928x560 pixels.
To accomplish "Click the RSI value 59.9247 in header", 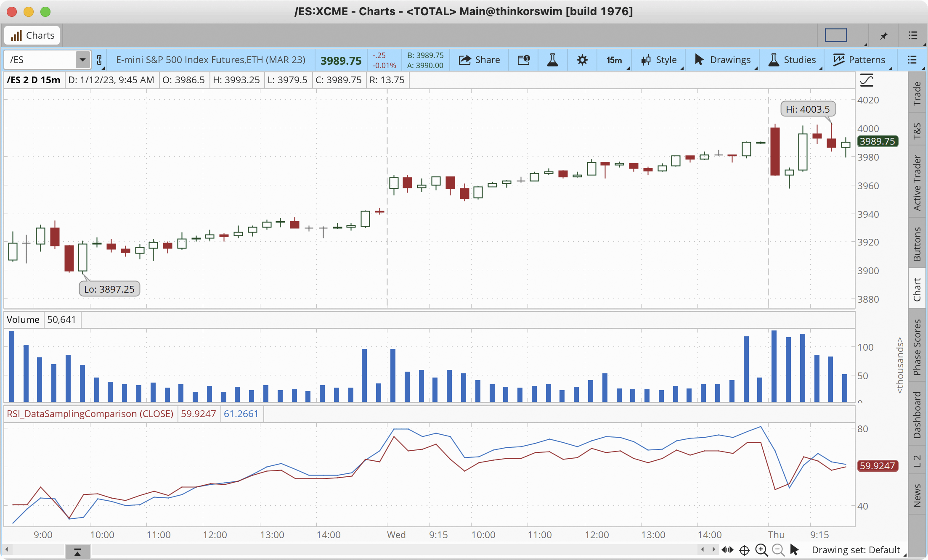I will click(x=198, y=414).
